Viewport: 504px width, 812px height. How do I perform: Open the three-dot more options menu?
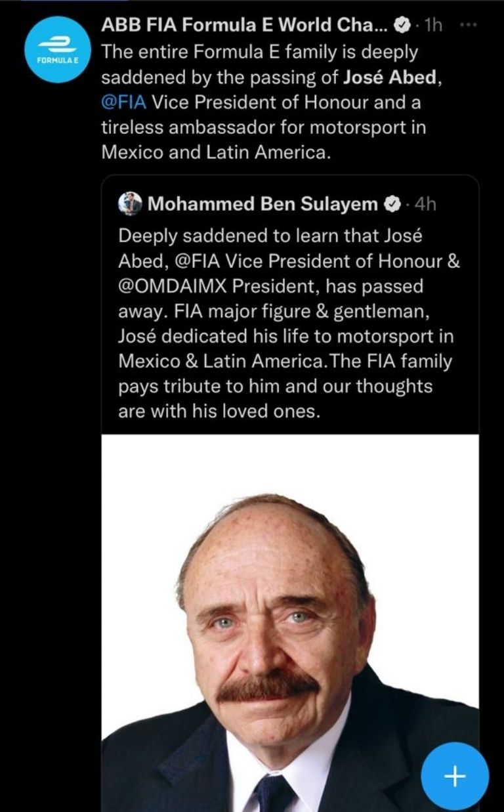(x=465, y=26)
